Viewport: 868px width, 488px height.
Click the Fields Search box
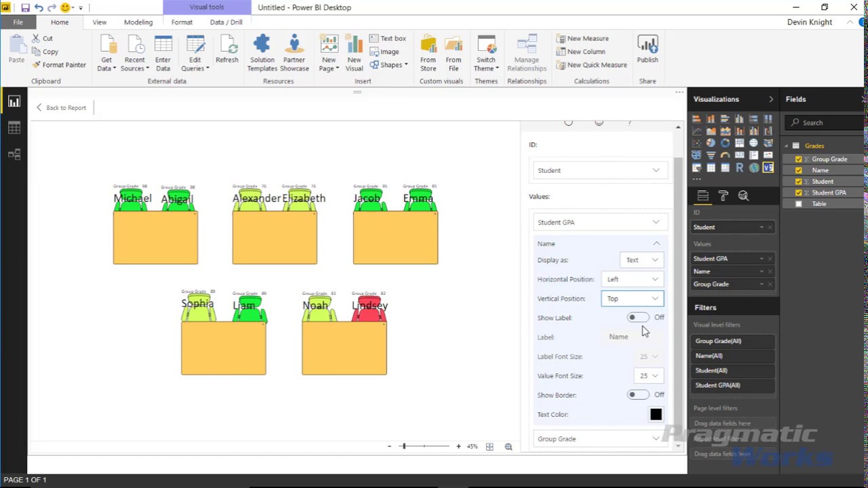point(825,123)
